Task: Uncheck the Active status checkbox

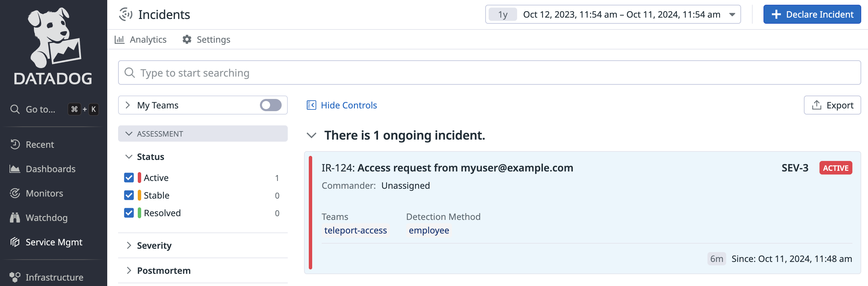Action: click(x=129, y=178)
